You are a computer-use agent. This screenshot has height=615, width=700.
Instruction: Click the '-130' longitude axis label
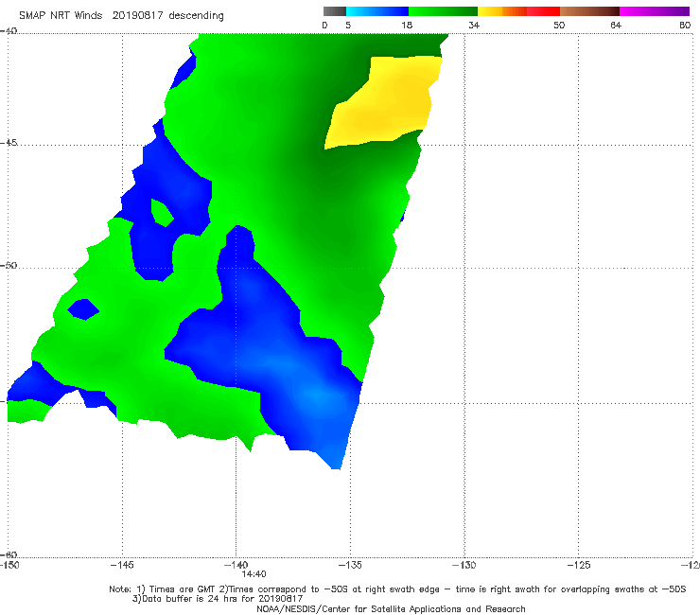tap(464, 565)
